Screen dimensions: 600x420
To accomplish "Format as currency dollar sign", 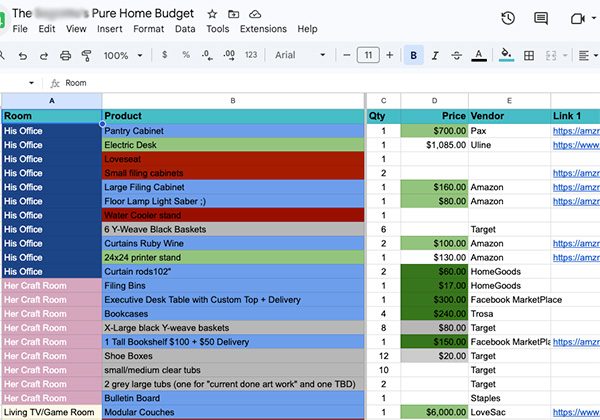I will click(165, 55).
